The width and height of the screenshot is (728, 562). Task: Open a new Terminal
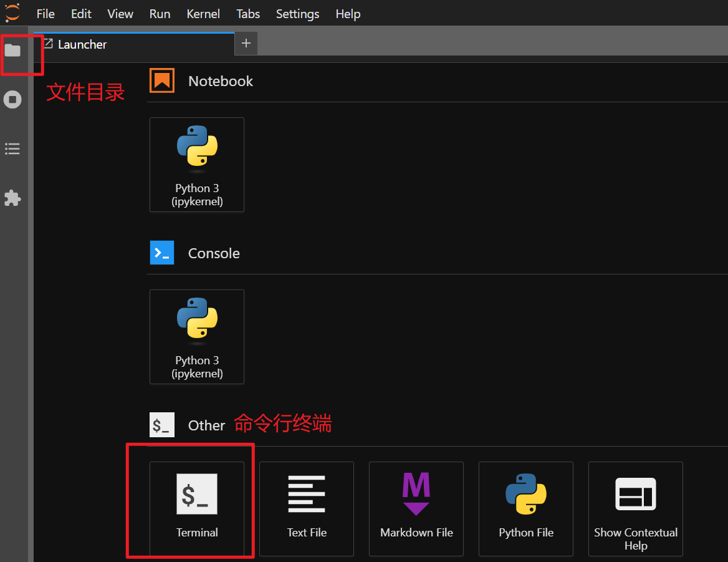pyautogui.click(x=197, y=508)
